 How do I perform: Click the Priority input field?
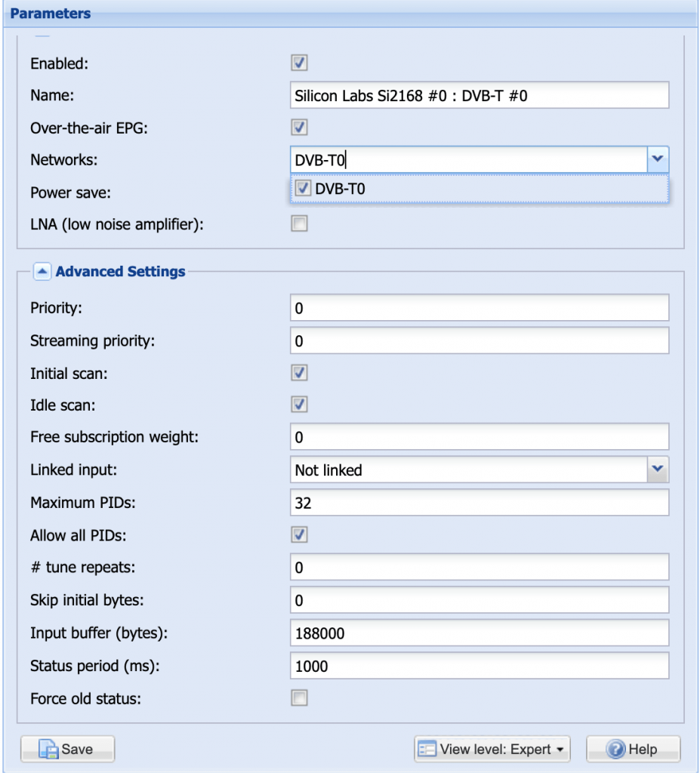480,308
